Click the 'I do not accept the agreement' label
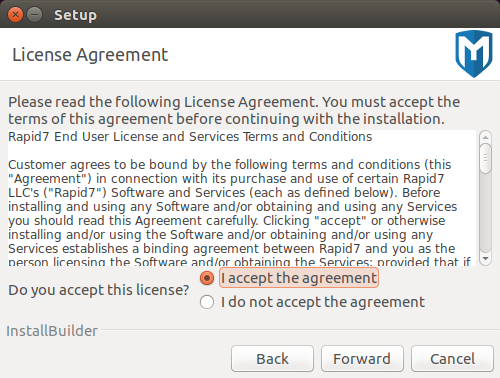The height and width of the screenshot is (378, 500). (323, 302)
